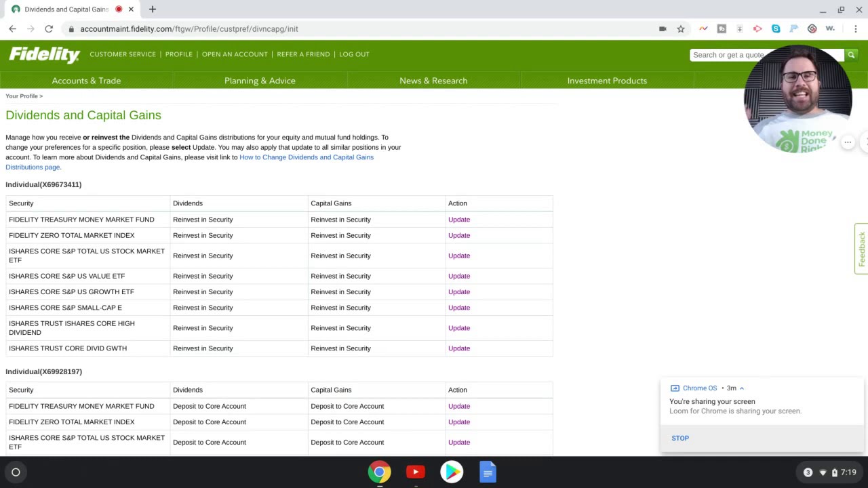Open the gray 'fb' extension icon
This screenshot has height=488, width=868.
(722, 29)
